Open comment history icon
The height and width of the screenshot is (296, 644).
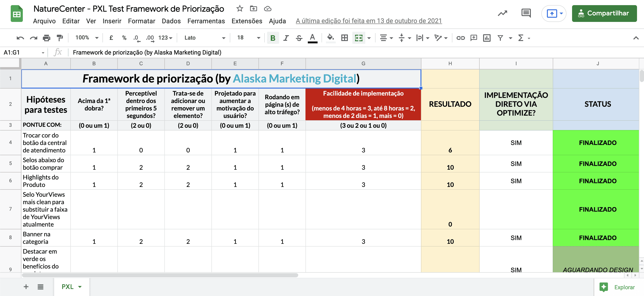coord(526,13)
